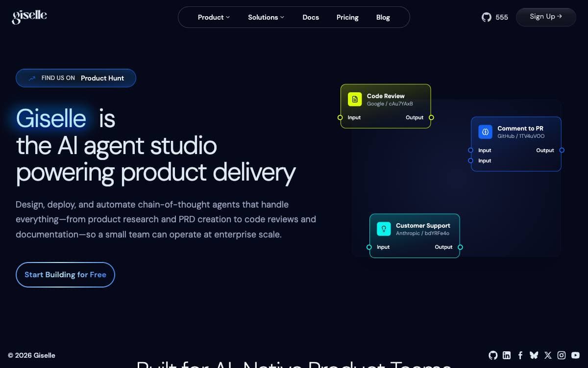This screenshot has width=588, height=368.
Task: Open the footer GitHub icon
Action: [493, 355]
